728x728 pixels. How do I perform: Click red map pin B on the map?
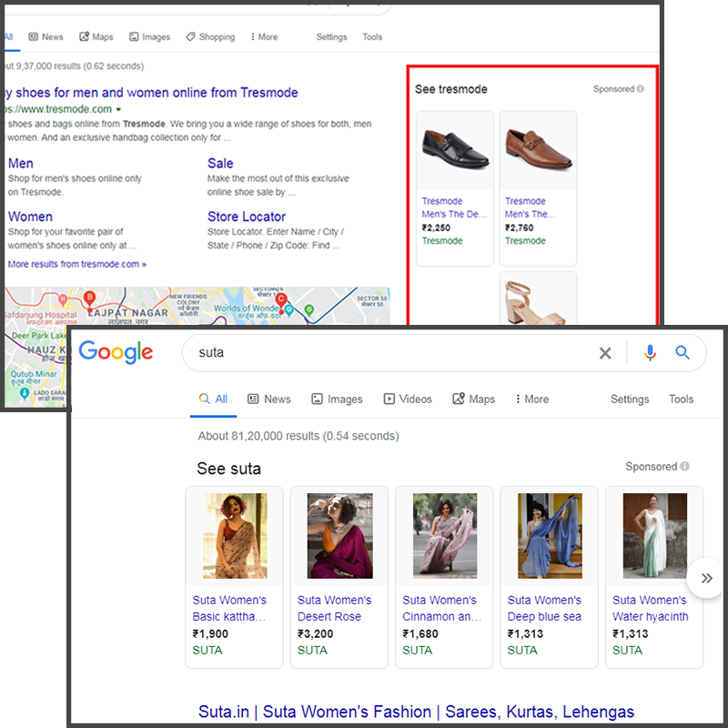pos(89,299)
